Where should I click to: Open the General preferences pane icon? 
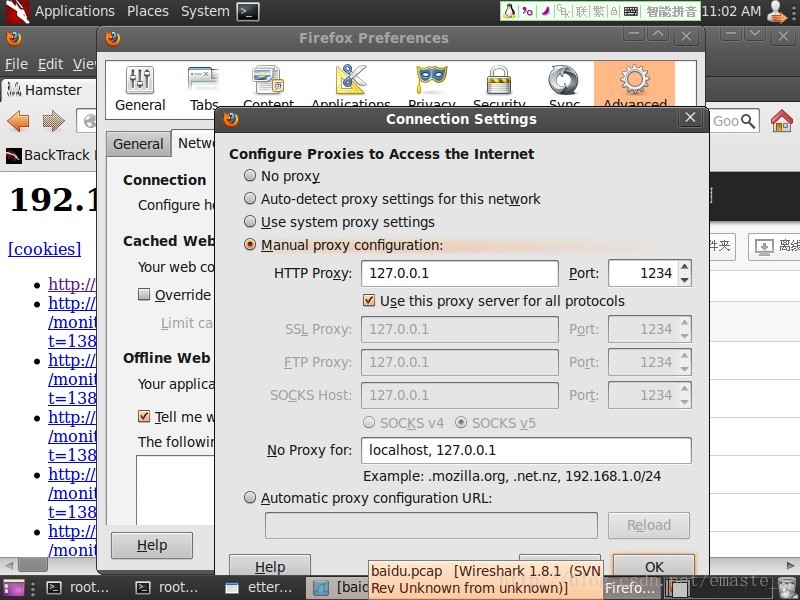tap(140, 80)
